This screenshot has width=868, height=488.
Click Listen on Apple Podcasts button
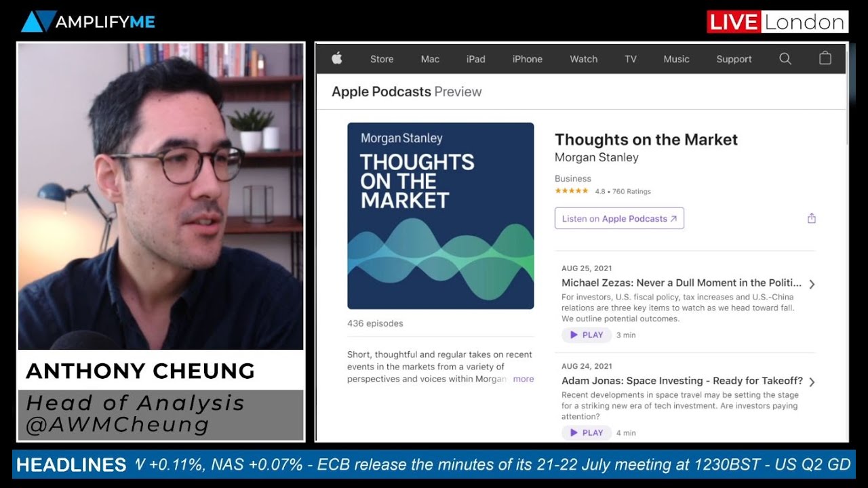(x=619, y=218)
